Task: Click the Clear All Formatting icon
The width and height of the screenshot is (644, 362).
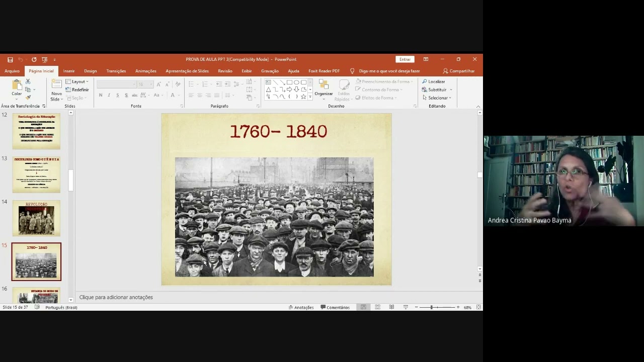Action: coord(178,84)
